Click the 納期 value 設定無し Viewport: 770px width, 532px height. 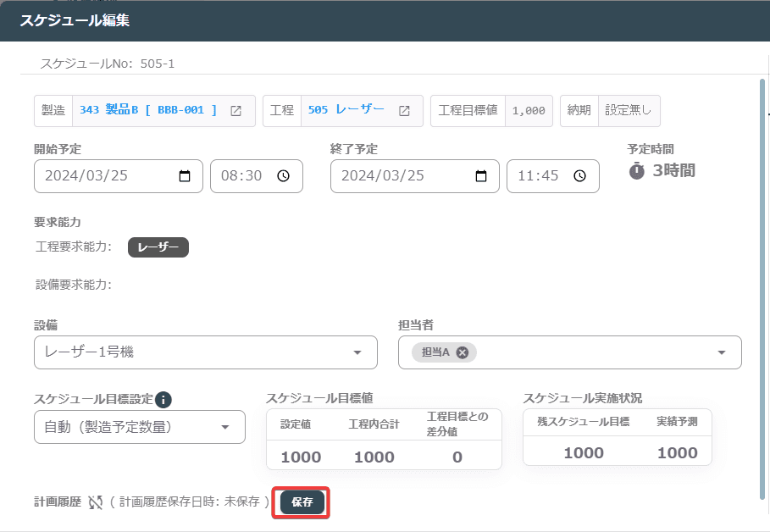[x=628, y=110]
